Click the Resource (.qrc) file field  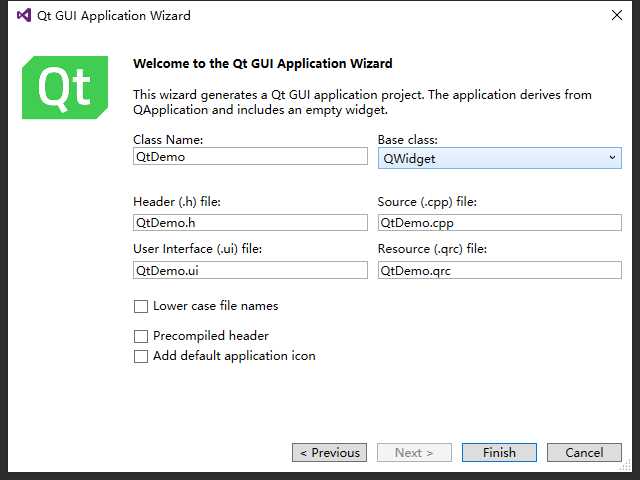pos(500,270)
